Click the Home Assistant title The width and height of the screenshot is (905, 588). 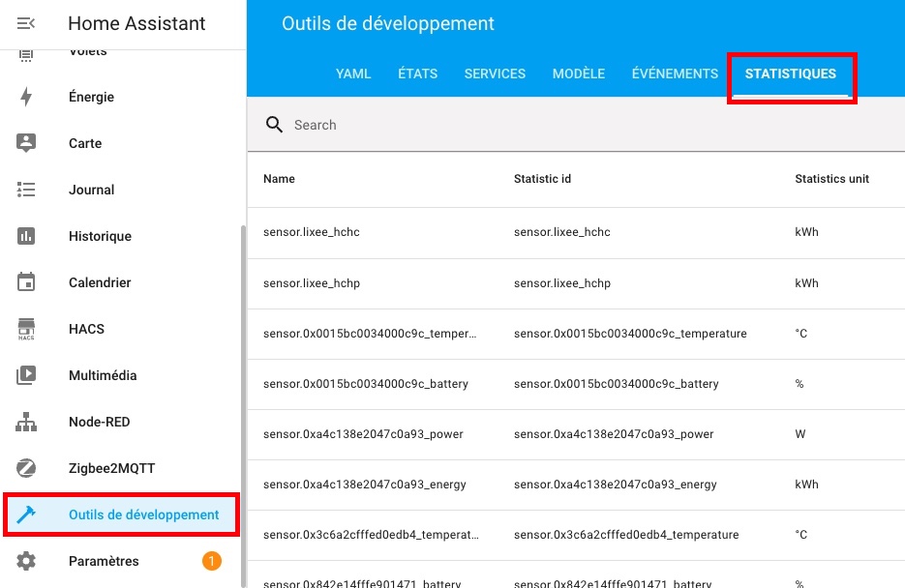[x=136, y=23]
